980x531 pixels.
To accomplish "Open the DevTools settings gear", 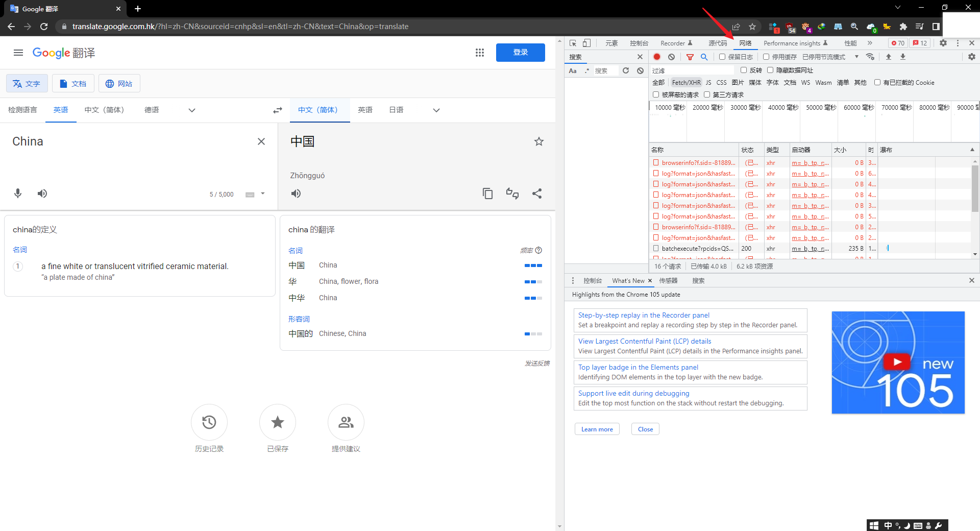I will (943, 43).
